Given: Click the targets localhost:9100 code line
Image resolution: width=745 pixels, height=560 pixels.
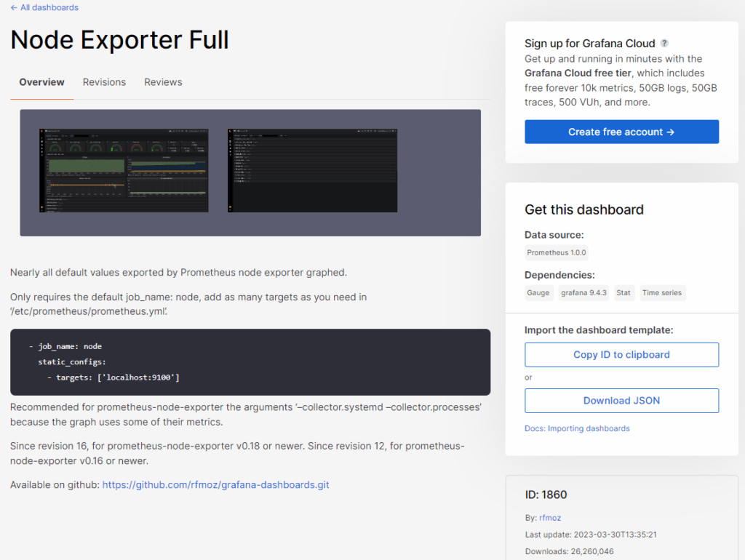Looking at the screenshot, I should click(113, 377).
